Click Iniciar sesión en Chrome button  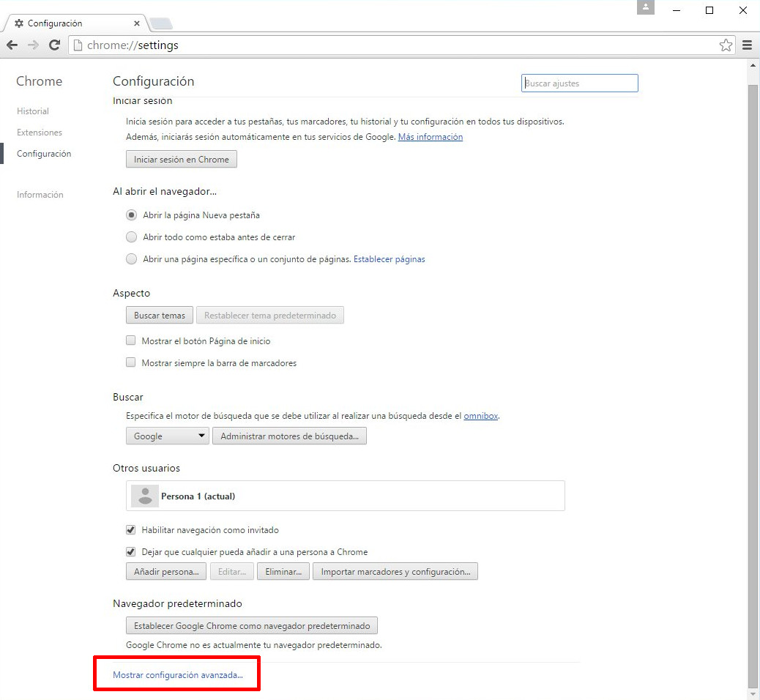tap(182, 159)
